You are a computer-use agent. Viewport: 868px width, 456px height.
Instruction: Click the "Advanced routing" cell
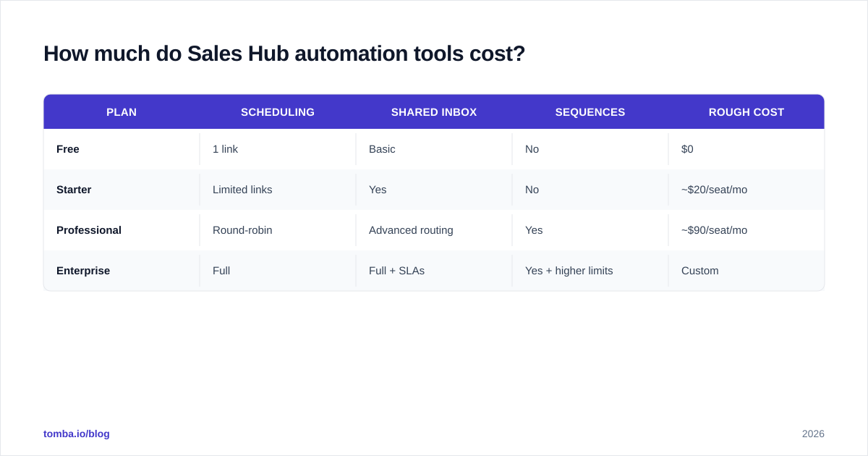(x=434, y=230)
